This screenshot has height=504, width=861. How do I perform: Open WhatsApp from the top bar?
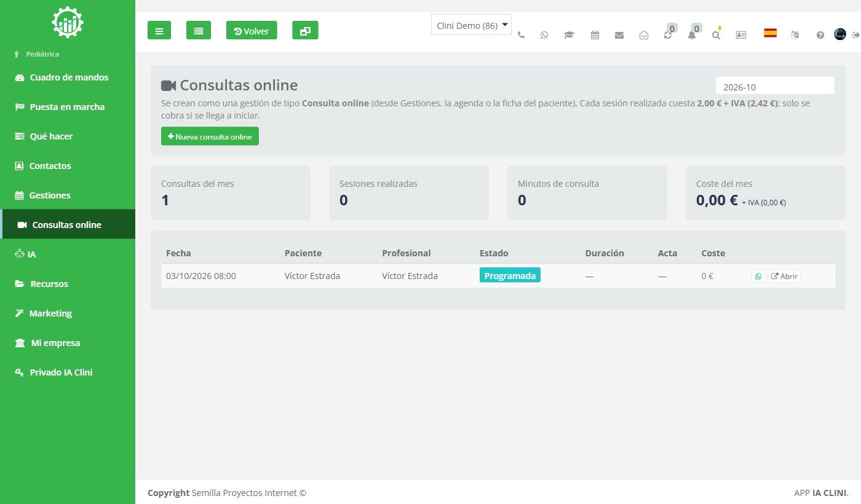pyautogui.click(x=544, y=35)
